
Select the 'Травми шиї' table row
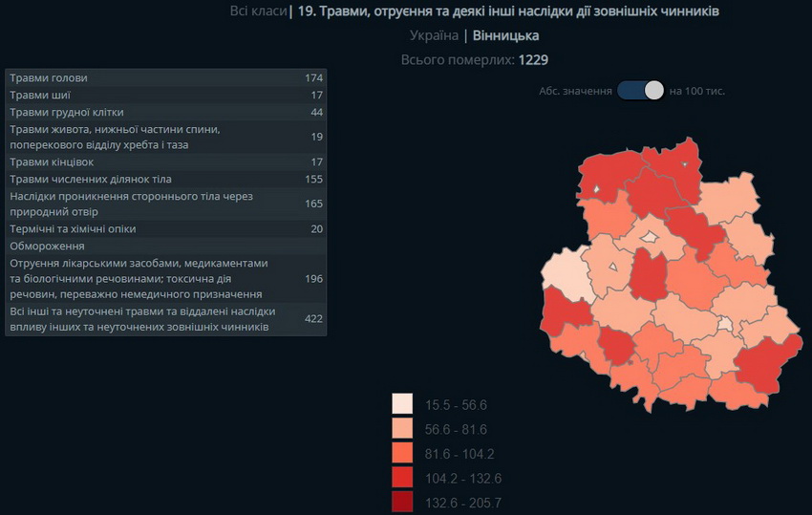pyautogui.click(x=165, y=96)
